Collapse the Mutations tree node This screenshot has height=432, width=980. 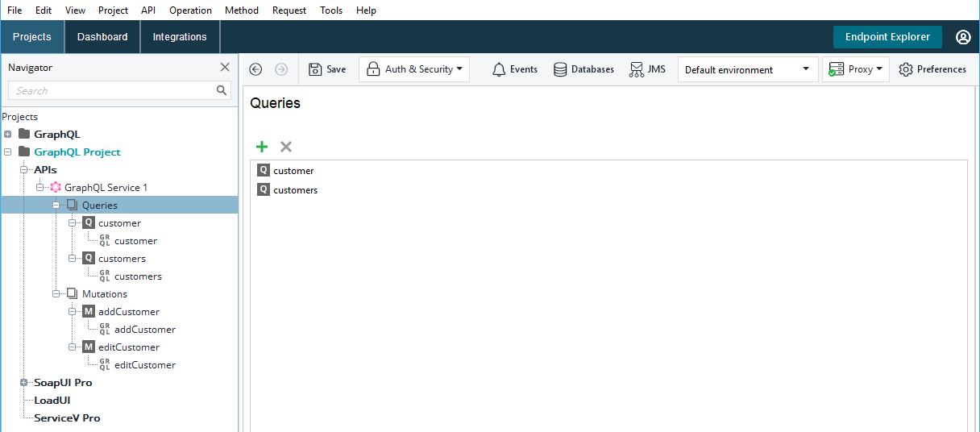[x=56, y=294]
